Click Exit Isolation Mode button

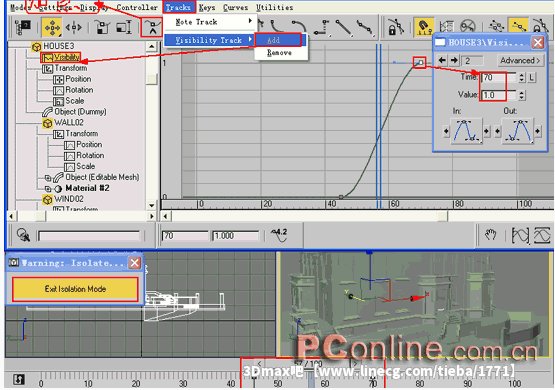(x=75, y=289)
